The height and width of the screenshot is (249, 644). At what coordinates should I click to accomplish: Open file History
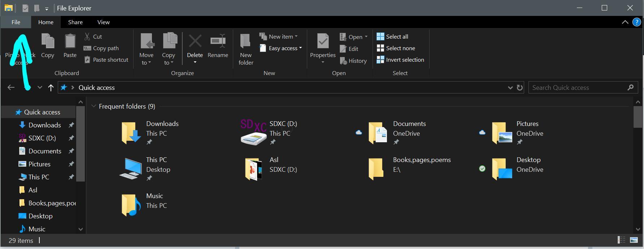click(353, 61)
